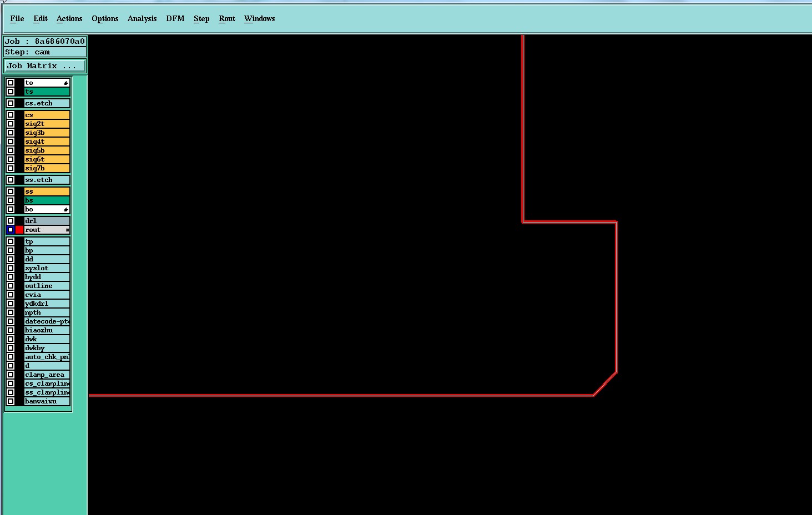The height and width of the screenshot is (515, 812).
Task: Select the cs_clampline layer name
Action: (x=47, y=383)
